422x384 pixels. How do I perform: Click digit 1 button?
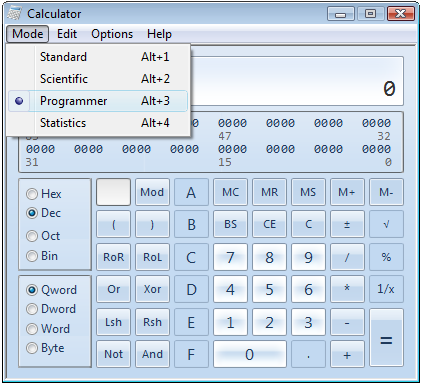pos(230,322)
